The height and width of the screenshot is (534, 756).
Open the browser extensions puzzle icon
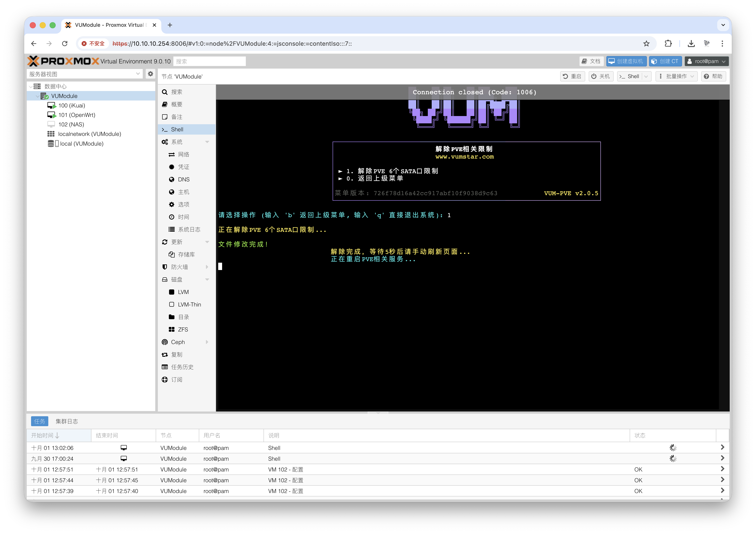(x=668, y=44)
